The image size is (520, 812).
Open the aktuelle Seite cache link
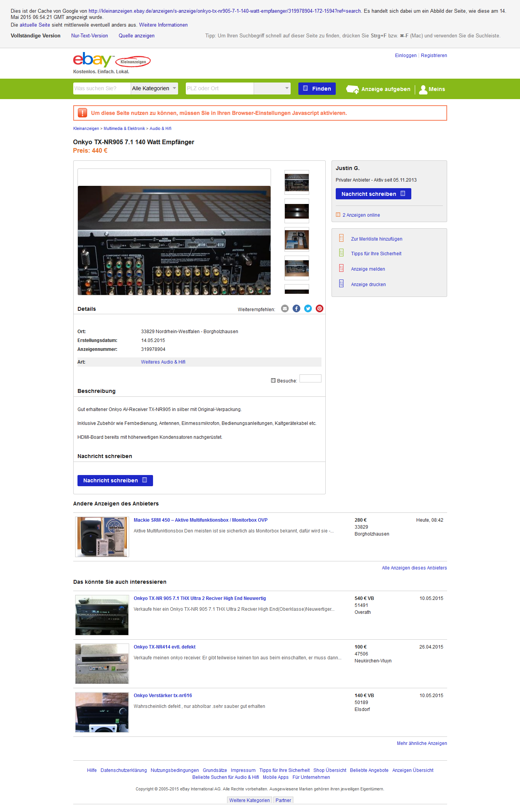tap(35, 25)
